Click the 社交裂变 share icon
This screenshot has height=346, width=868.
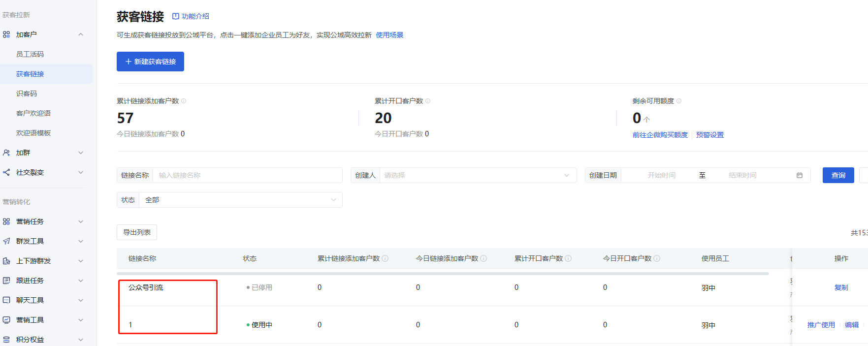click(x=6, y=172)
